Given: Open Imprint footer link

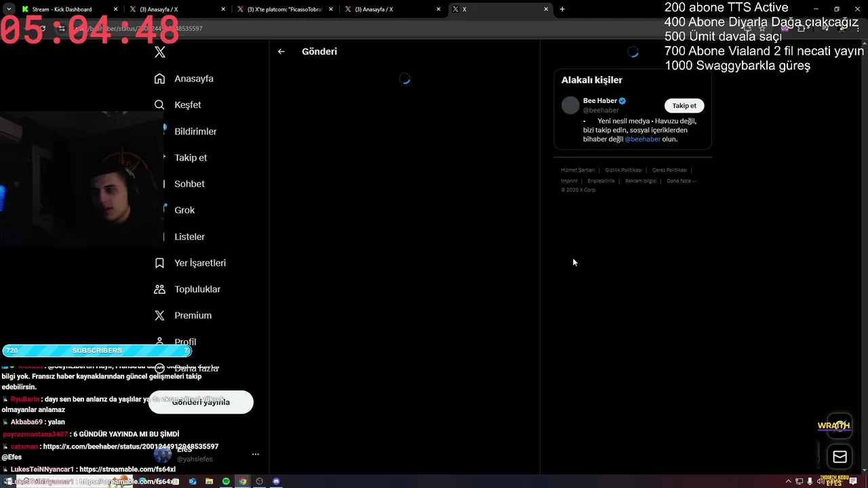Looking at the screenshot, I should (x=569, y=181).
